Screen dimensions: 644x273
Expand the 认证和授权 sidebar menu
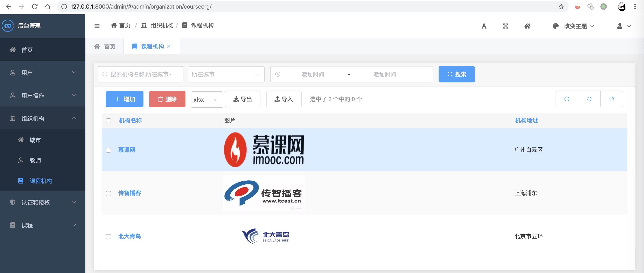coord(43,202)
